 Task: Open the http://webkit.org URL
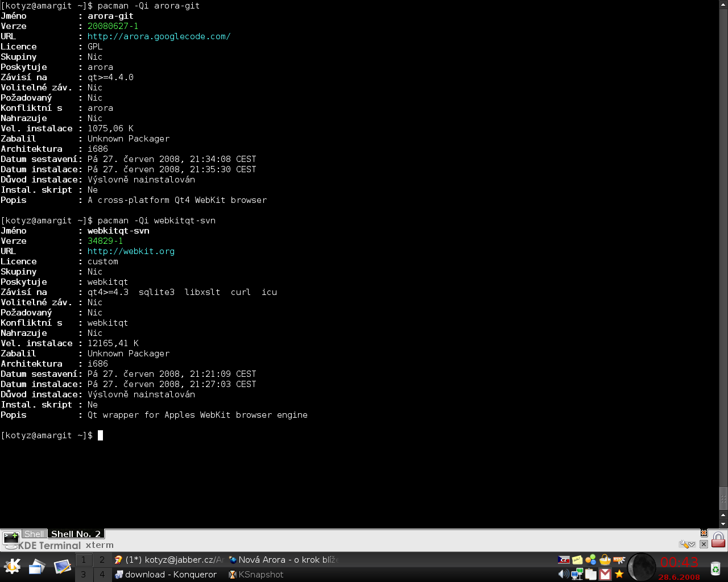(131, 251)
